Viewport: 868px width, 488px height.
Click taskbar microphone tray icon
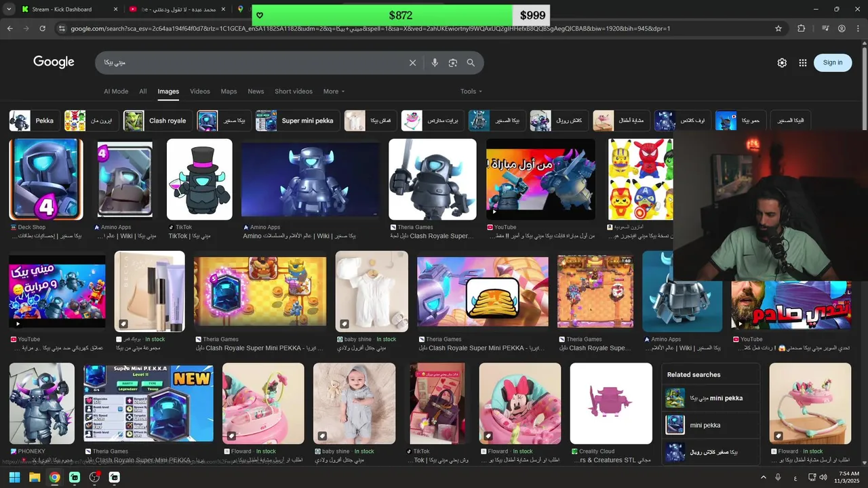point(778,477)
